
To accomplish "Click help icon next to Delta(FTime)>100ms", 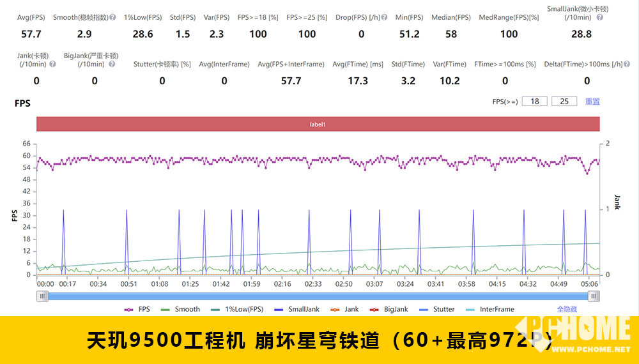I will click(x=627, y=64).
